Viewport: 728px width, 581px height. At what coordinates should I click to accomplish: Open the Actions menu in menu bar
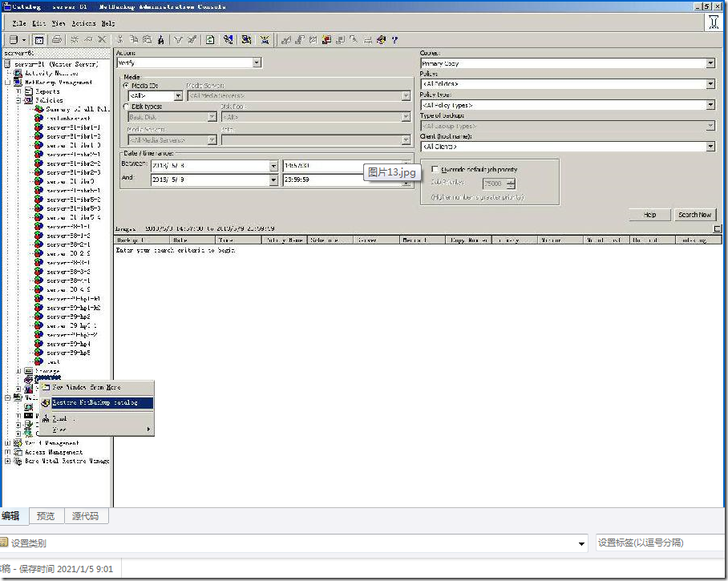click(x=83, y=23)
